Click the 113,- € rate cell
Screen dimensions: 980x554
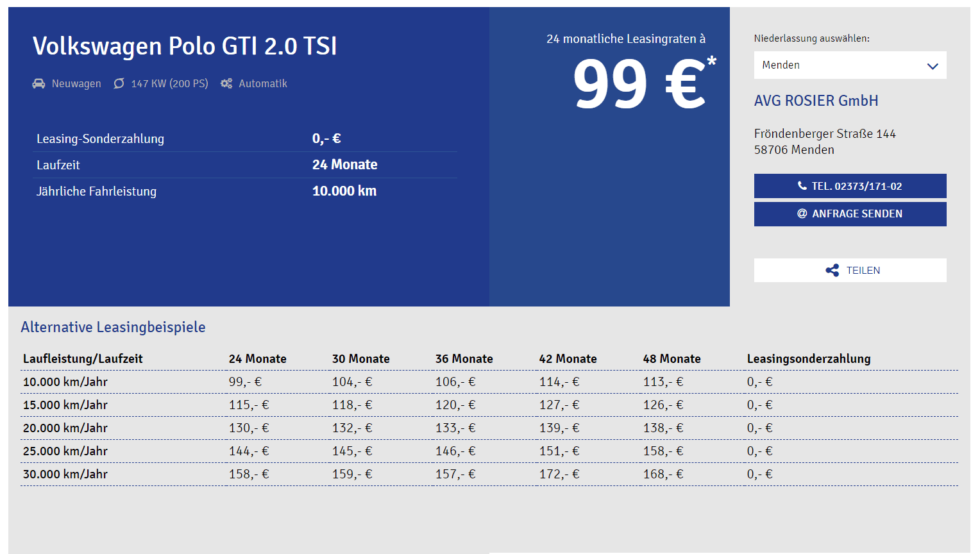pos(663,382)
